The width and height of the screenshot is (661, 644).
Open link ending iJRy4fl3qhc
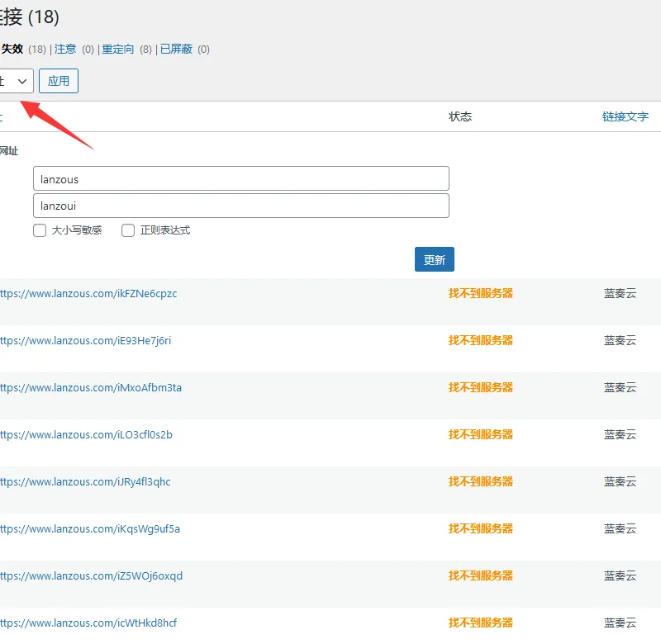click(x=86, y=482)
